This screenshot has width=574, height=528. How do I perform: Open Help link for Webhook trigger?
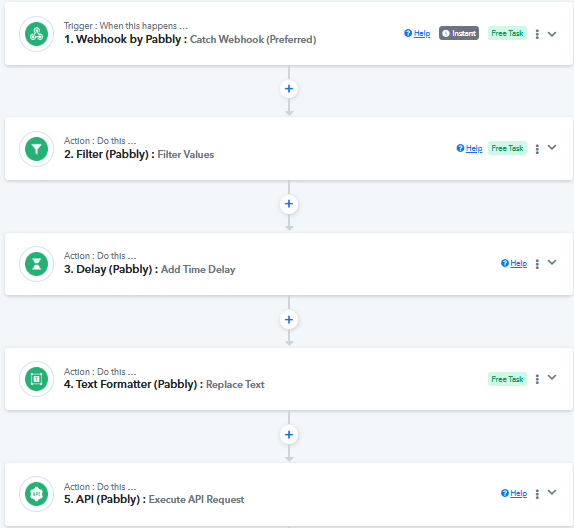tap(417, 33)
